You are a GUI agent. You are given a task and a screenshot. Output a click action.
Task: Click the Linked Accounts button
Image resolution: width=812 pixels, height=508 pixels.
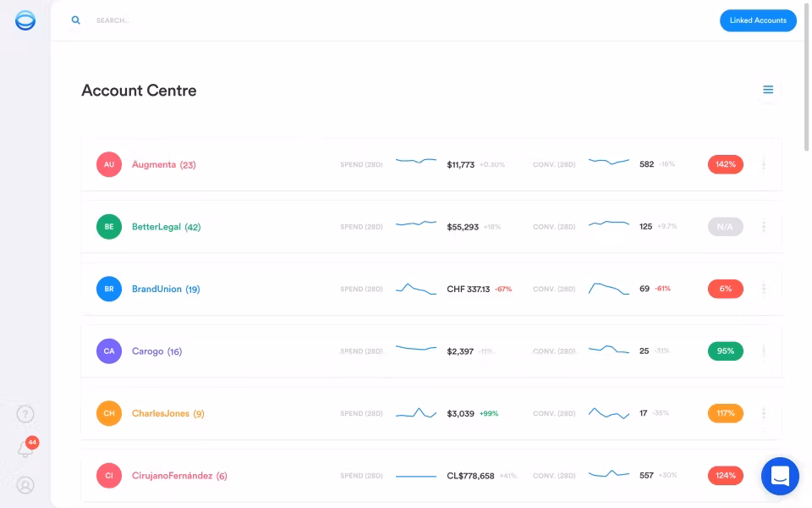[x=758, y=19]
